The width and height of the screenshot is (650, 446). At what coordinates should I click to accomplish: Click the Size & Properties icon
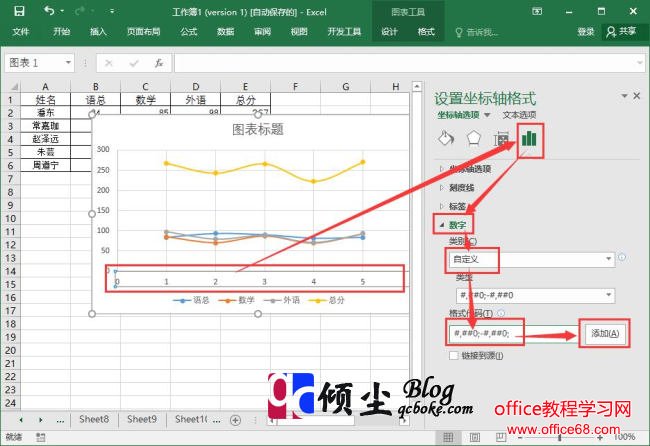[x=501, y=139]
